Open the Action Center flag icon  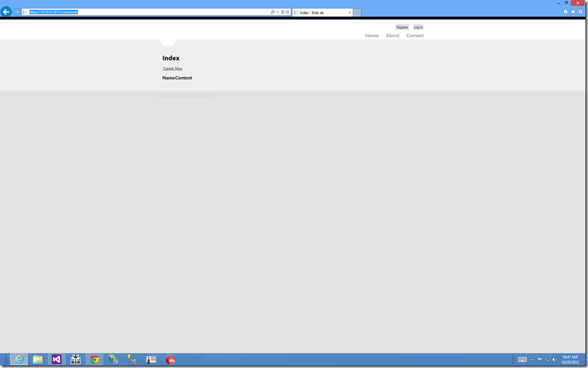[540, 360]
